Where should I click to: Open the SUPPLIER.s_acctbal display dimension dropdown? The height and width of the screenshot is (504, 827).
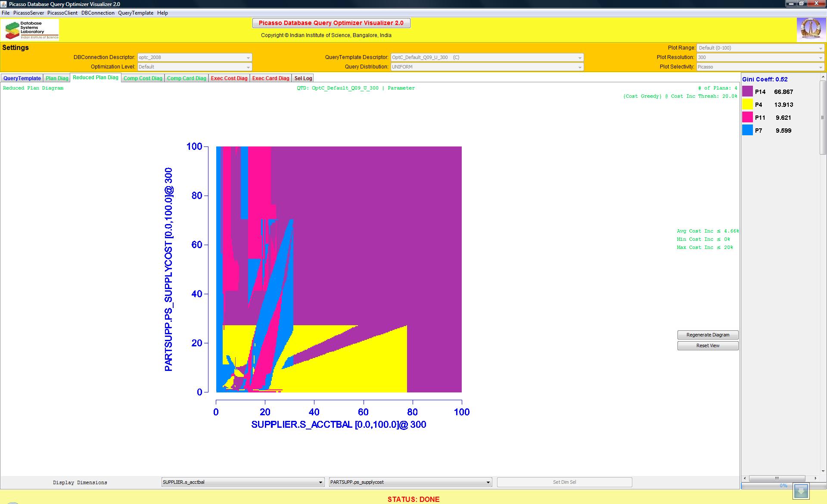pyautogui.click(x=243, y=482)
